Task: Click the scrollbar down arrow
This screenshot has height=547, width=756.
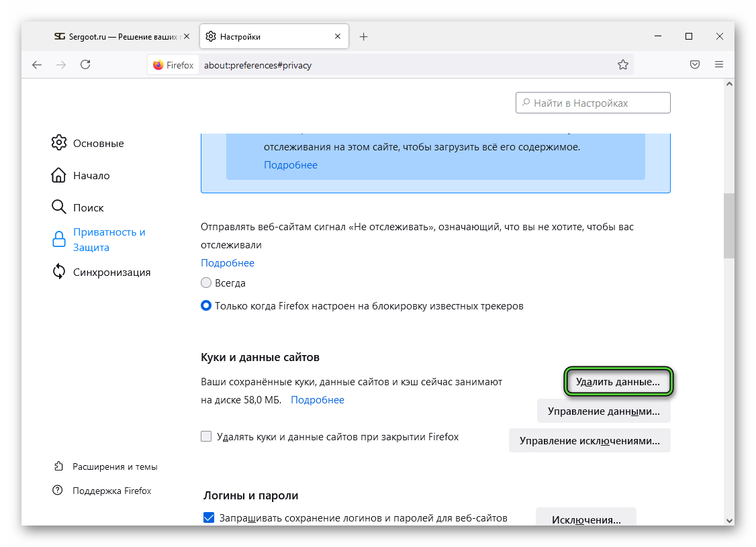Action: point(729,521)
